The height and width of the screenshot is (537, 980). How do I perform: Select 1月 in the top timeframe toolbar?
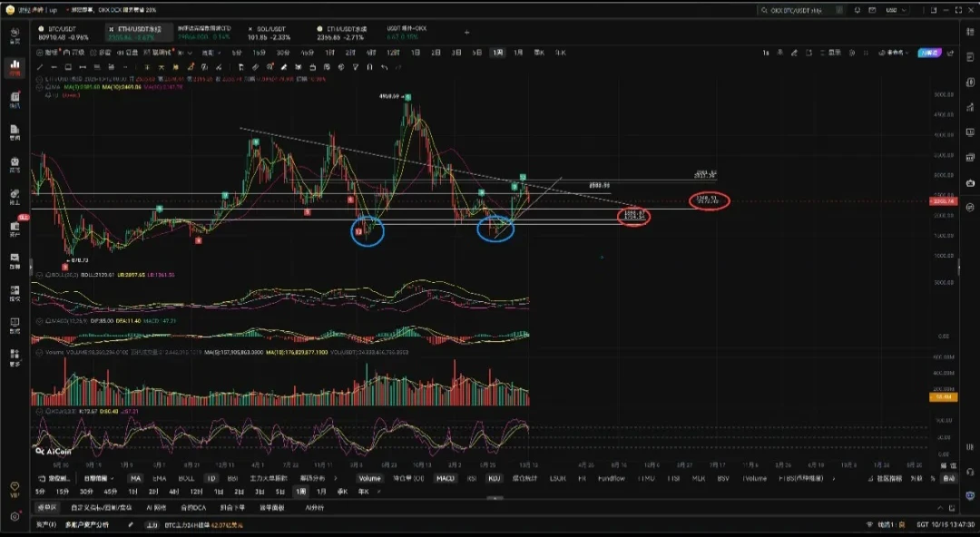pyautogui.click(x=518, y=54)
